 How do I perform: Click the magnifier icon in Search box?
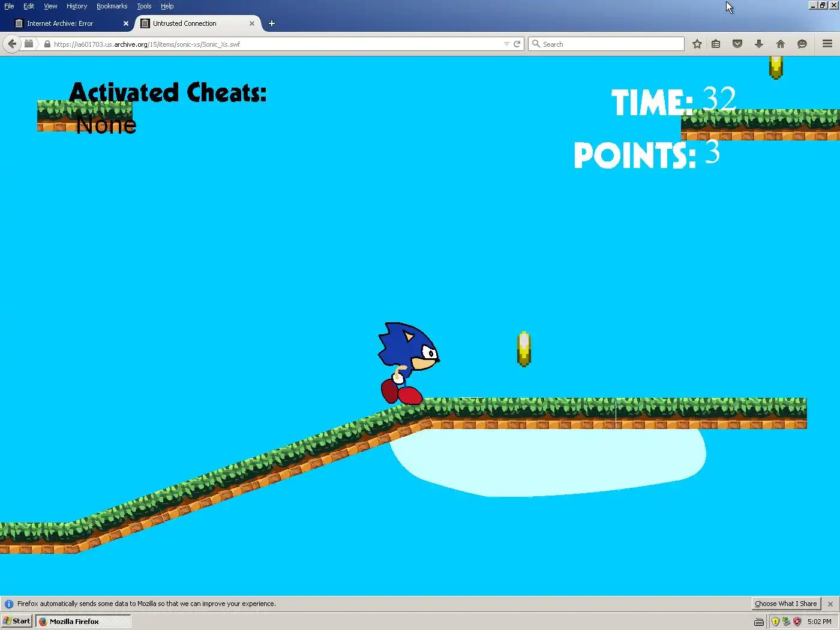coord(536,44)
